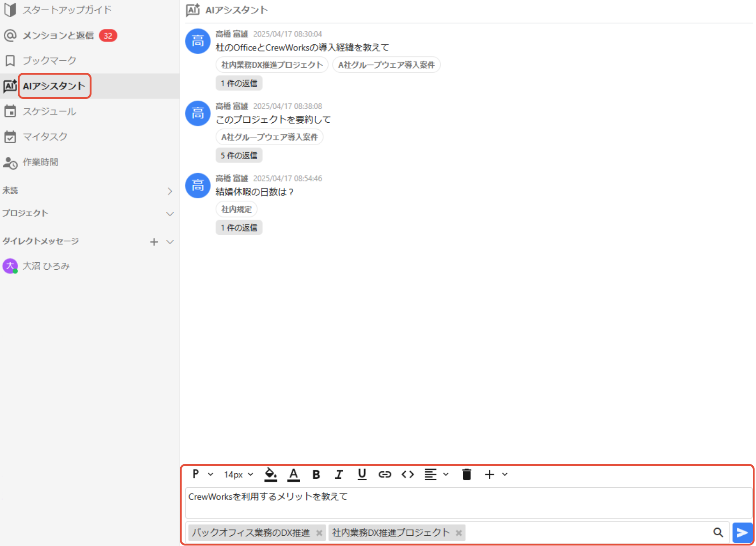Open the dropdown arrow beside the plus icon

(505, 475)
